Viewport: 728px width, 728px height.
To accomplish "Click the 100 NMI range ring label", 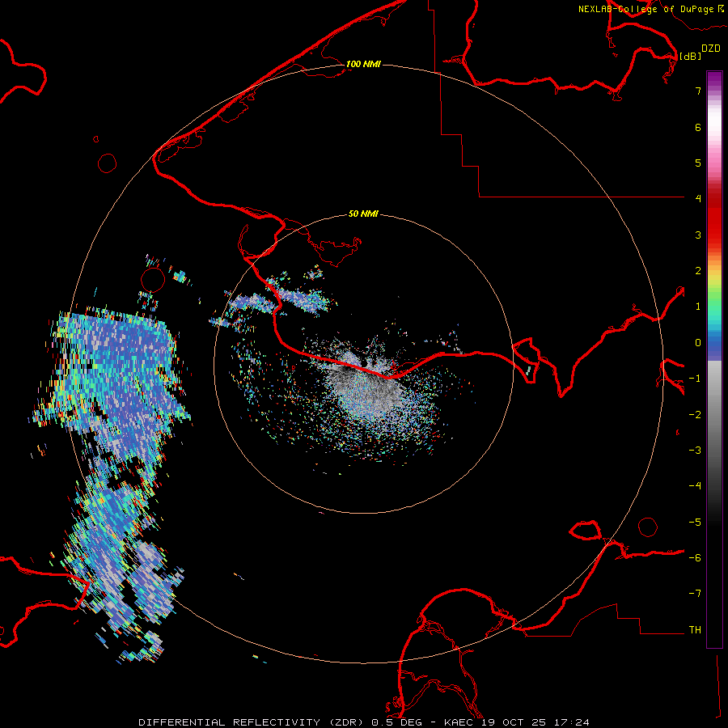I will 363,64.
